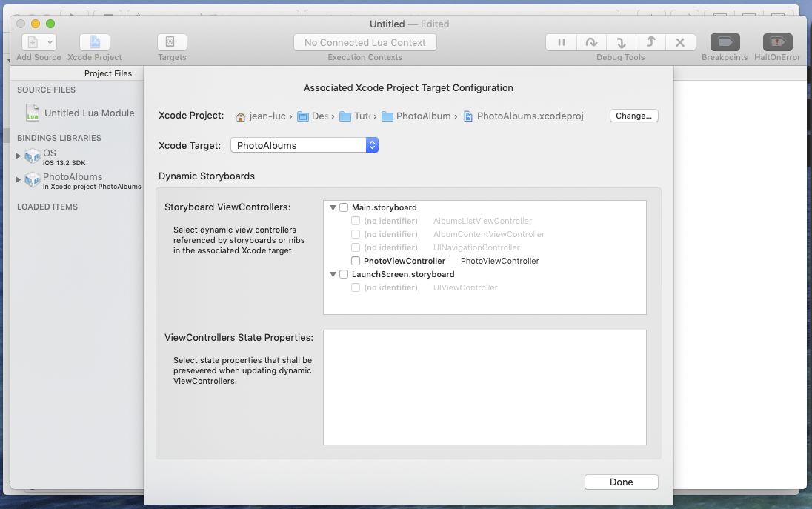
Task: Expand the OS iOS 13.2 SDK library
Action: click(x=18, y=156)
